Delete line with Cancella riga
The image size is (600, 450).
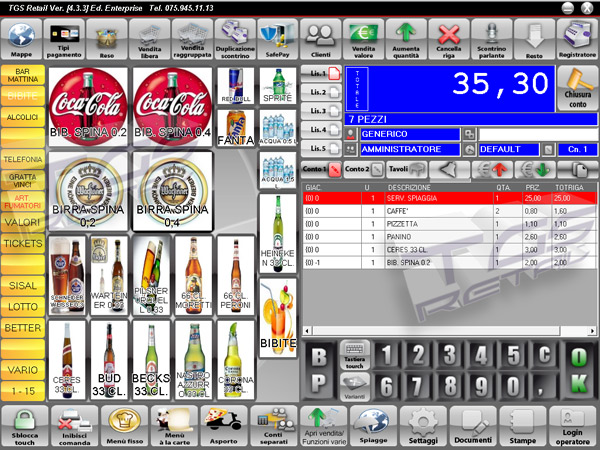tap(449, 39)
